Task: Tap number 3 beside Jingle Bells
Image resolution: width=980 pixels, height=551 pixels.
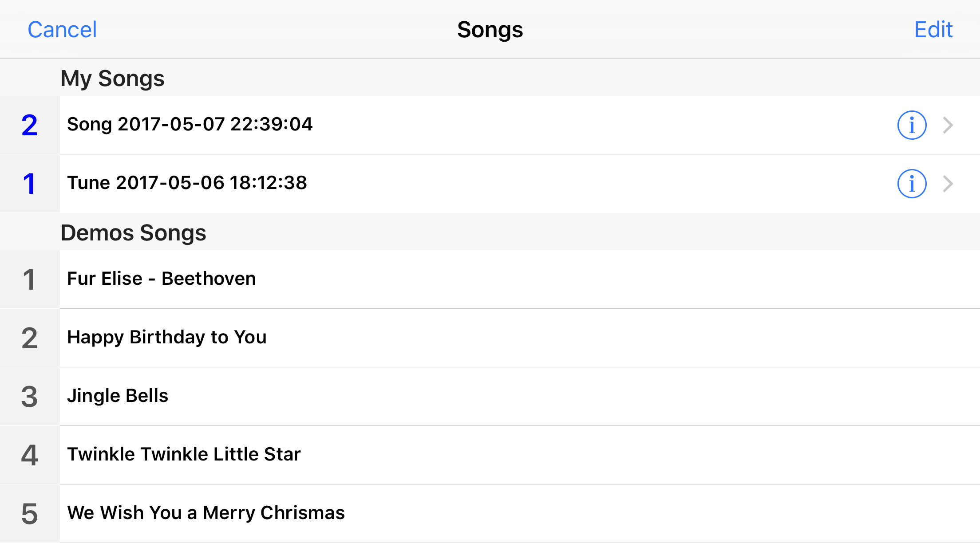Action: click(29, 397)
